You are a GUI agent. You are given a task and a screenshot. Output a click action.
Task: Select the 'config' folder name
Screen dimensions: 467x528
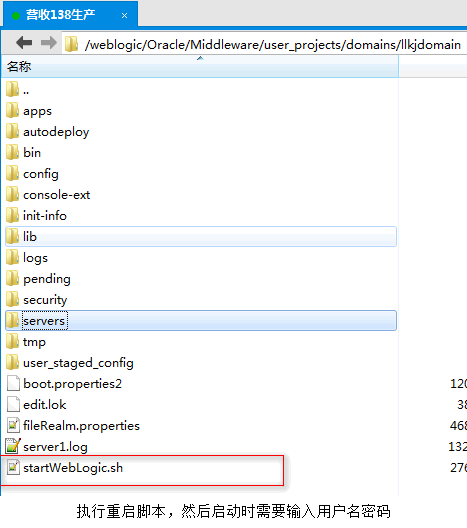[41, 174]
